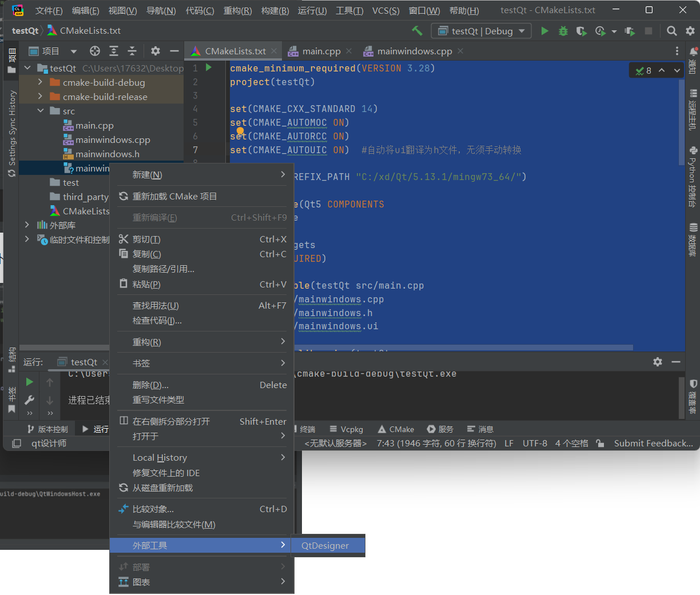The image size is (700, 595).
Task: Expand all nodes in project panel
Action: [x=114, y=51]
